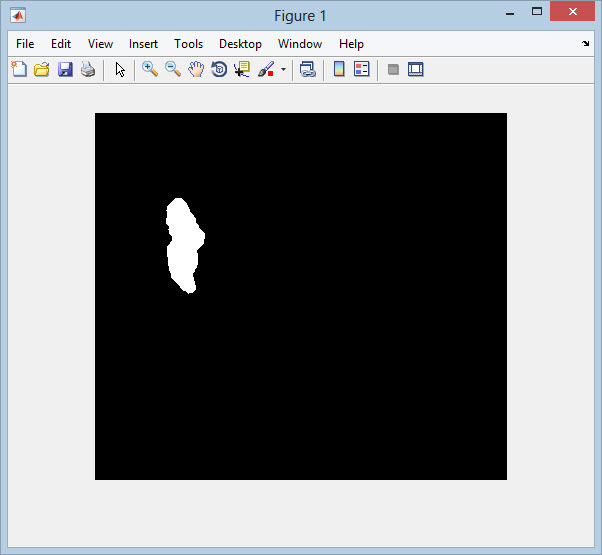This screenshot has width=602, height=555.
Task: Open the File menu
Action: click(25, 44)
